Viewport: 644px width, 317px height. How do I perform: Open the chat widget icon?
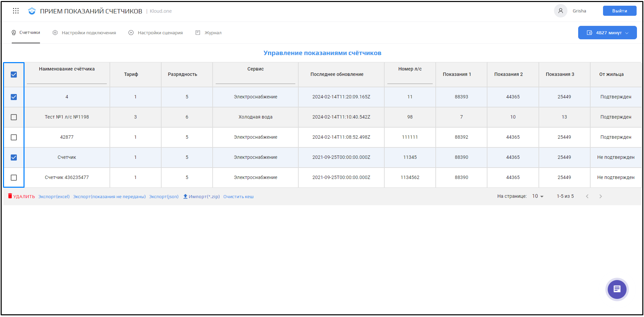click(x=617, y=289)
